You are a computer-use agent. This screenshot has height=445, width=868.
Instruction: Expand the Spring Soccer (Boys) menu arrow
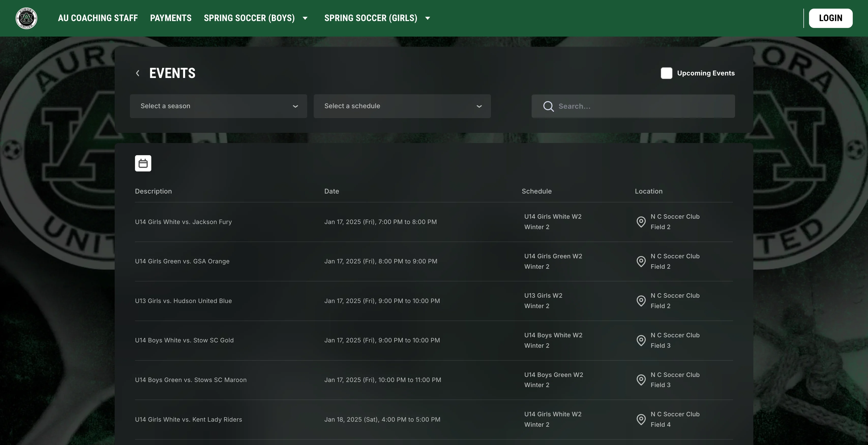305,18
